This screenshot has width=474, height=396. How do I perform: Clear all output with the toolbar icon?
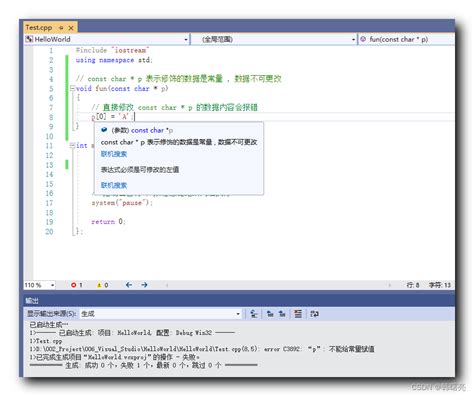(298, 314)
